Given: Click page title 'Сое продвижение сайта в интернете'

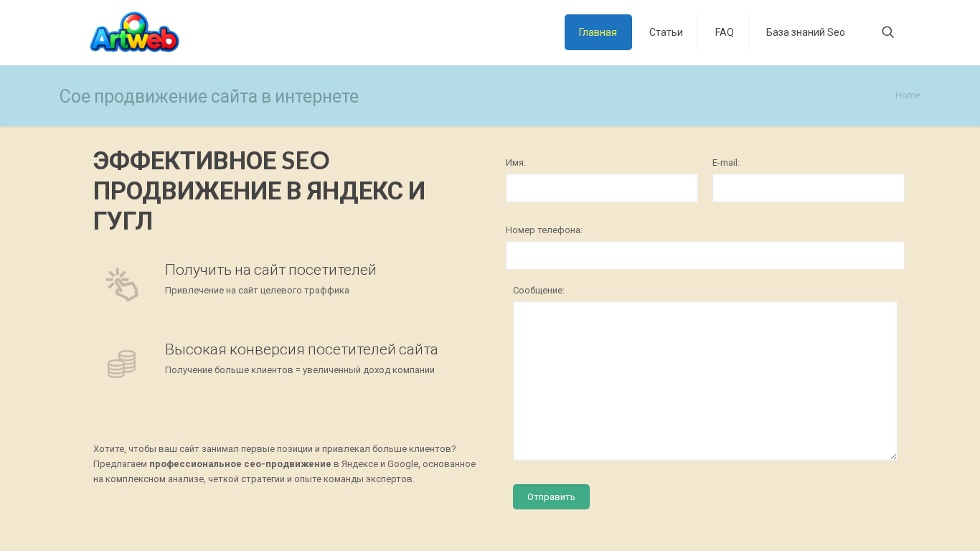Looking at the screenshot, I should [209, 96].
